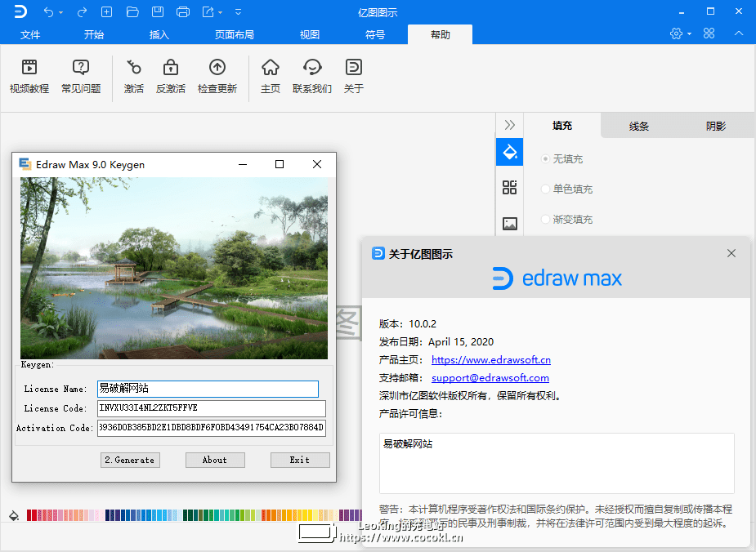Open the 文件 menu tab
Image resolution: width=756 pixels, height=552 pixels.
30,34
